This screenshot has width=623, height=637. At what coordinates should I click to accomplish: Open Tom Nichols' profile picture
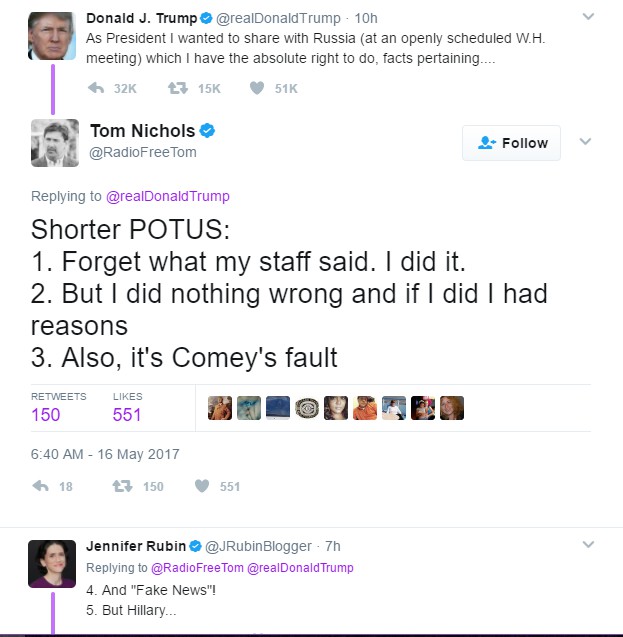(x=54, y=142)
